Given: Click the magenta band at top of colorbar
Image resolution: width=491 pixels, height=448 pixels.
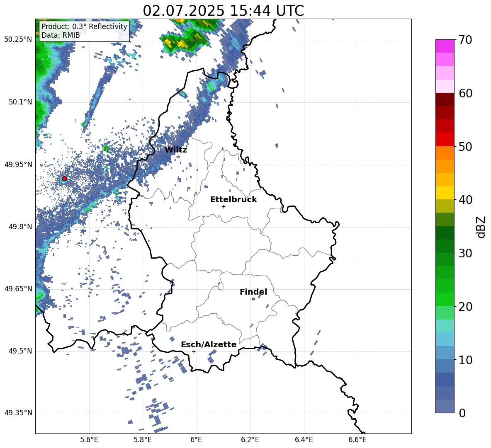Looking at the screenshot, I should (x=445, y=46).
